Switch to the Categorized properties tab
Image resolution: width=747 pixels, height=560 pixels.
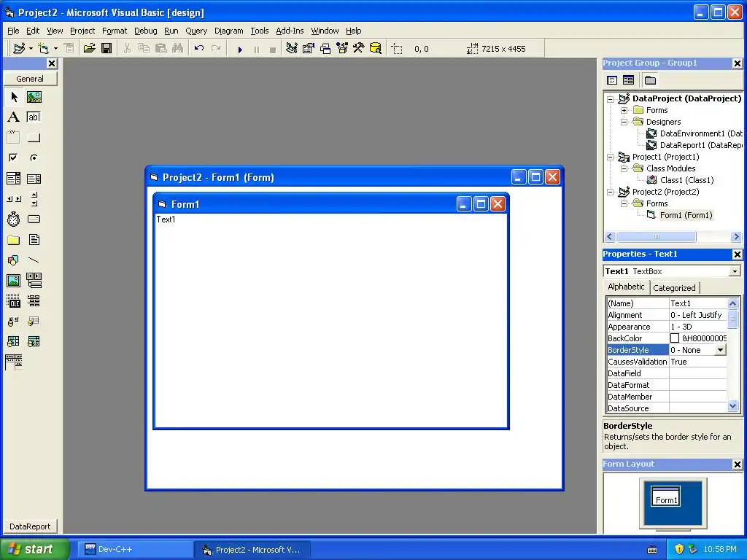tap(673, 287)
